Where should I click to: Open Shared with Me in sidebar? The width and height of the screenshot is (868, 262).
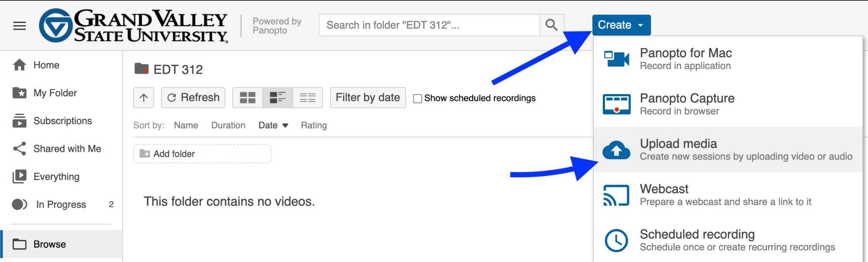point(67,149)
